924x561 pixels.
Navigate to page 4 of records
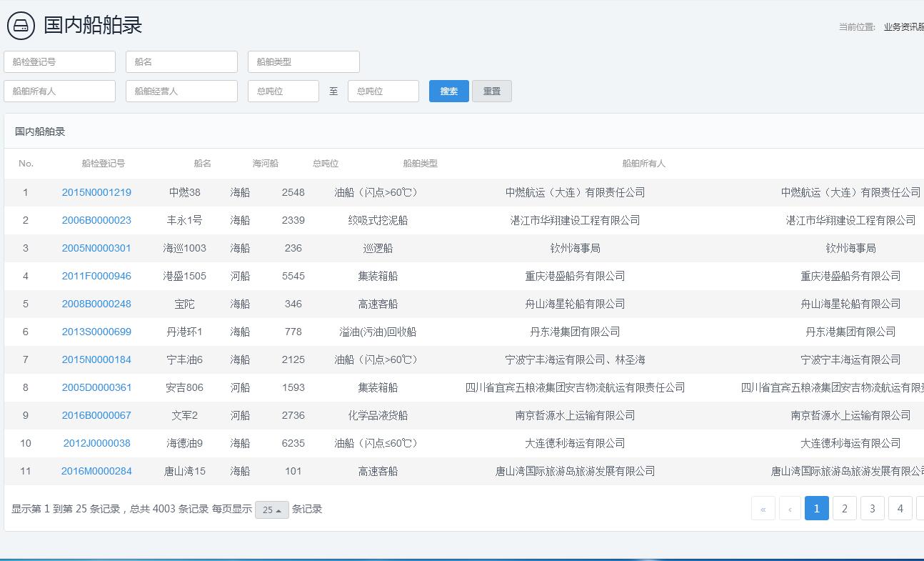[x=900, y=508]
